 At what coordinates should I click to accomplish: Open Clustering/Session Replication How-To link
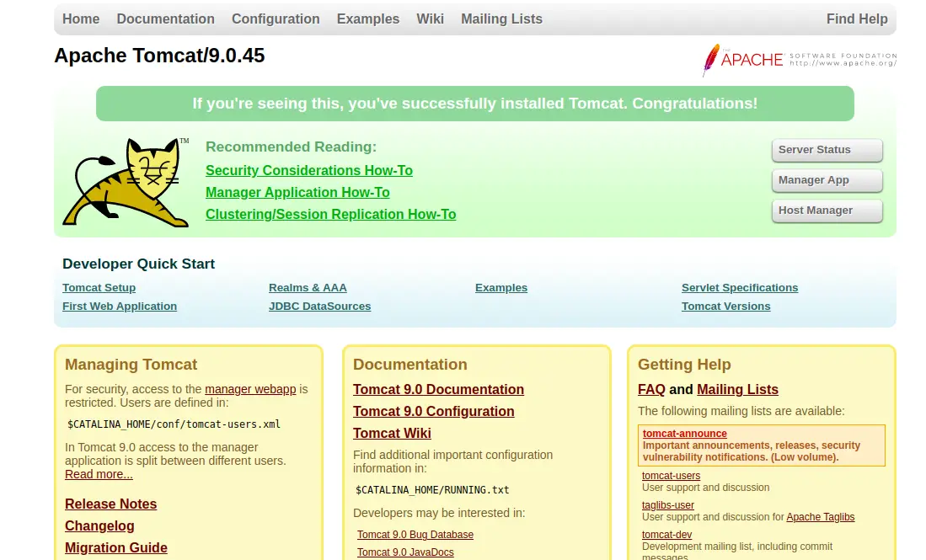point(330,214)
